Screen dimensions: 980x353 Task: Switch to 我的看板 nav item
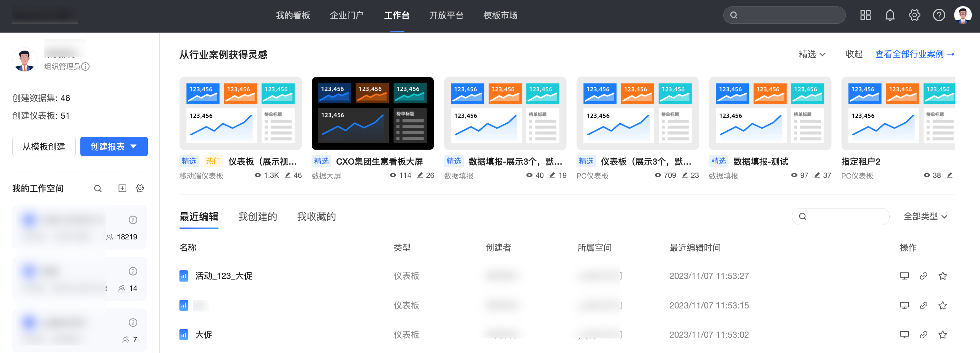(x=293, y=15)
